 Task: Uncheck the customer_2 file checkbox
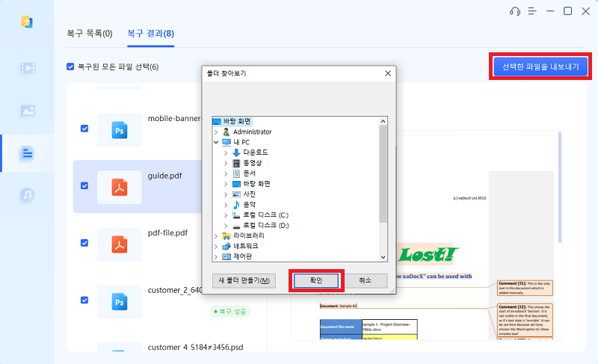[x=84, y=300]
